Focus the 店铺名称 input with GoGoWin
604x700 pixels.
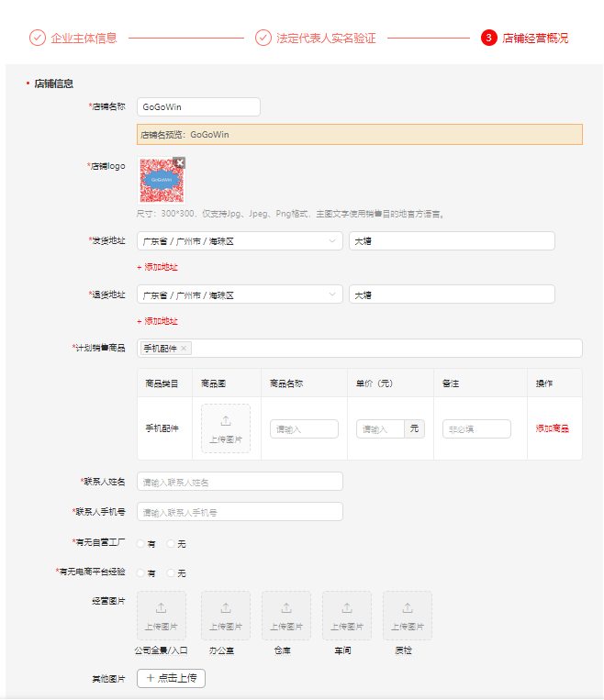pos(198,107)
